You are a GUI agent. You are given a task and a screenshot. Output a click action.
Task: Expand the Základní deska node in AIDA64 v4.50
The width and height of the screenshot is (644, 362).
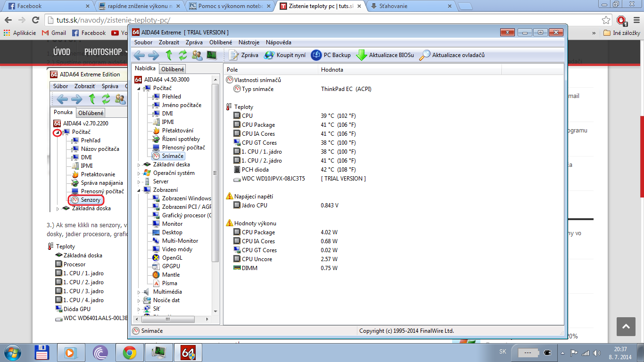point(139,165)
